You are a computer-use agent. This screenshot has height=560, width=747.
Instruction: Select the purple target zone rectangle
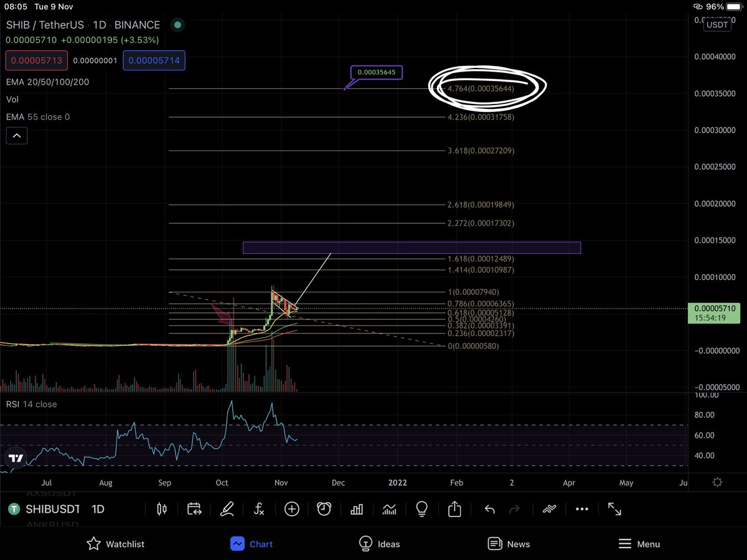[411, 248]
